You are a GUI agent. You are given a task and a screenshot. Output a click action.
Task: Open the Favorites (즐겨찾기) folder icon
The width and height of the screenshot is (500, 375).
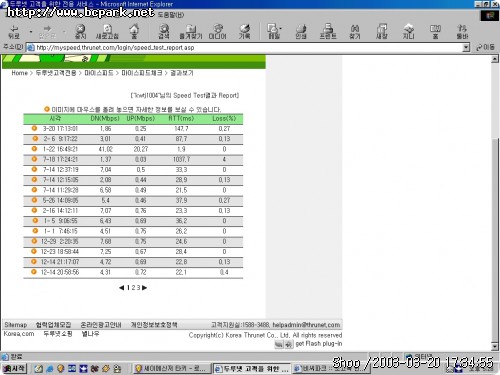pyautogui.click(x=191, y=32)
